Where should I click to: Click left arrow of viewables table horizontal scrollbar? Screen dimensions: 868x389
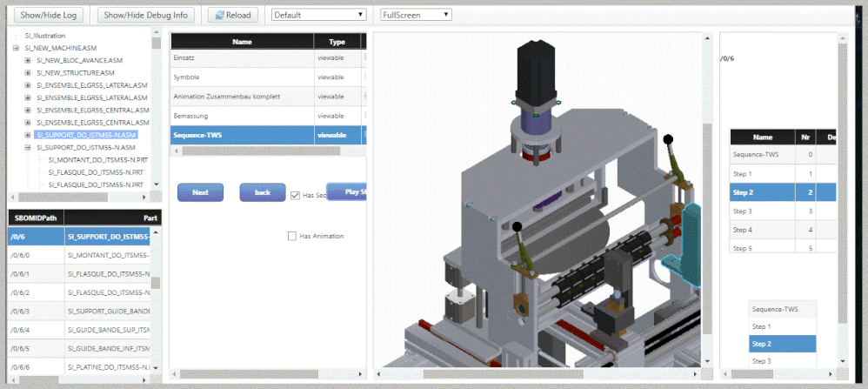click(176, 151)
